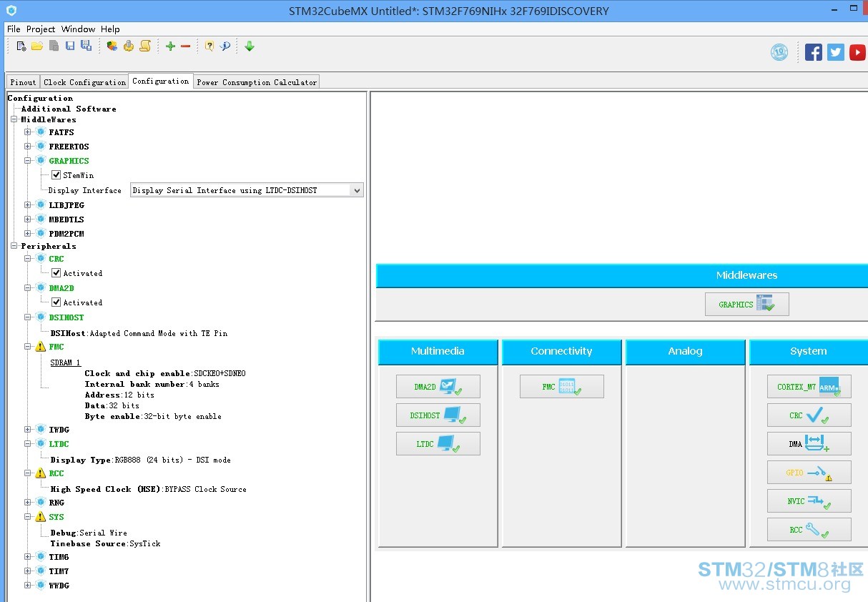Open the CORTEX_M7 system button

pos(809,387)
